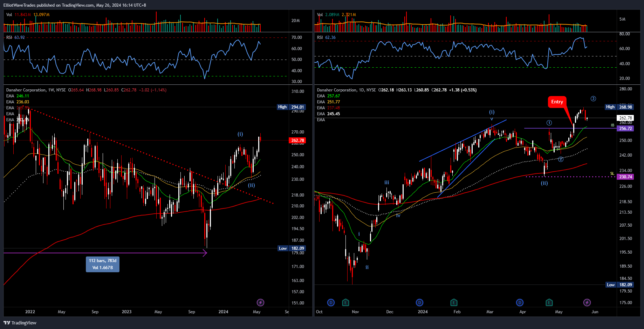The image size is (644, 329).
Task: Click the Danaher Corporation, 1D, NYSE title
Action: (347, 90)
